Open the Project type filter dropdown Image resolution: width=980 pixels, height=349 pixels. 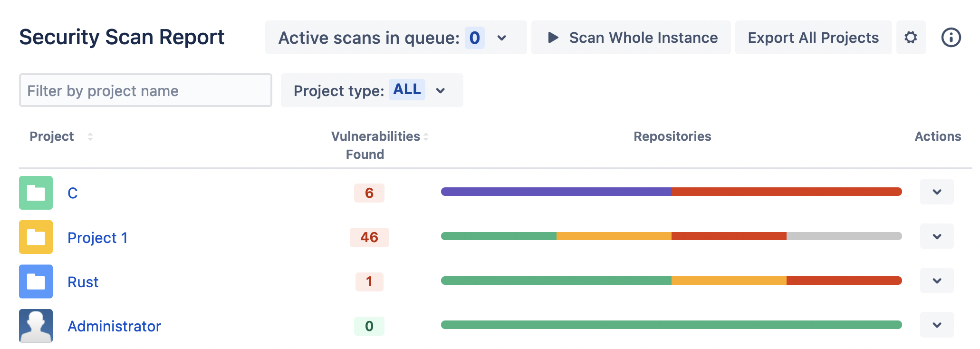pos(441,90)
